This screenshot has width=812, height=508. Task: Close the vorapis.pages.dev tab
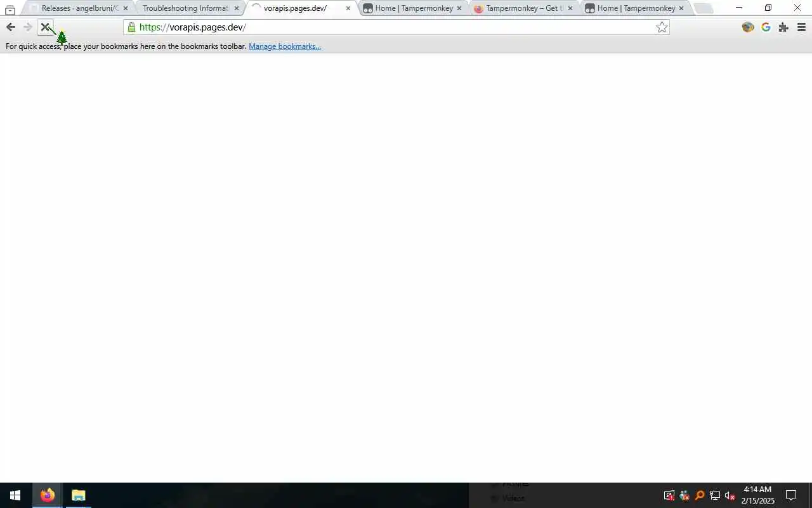click(348, 8)
